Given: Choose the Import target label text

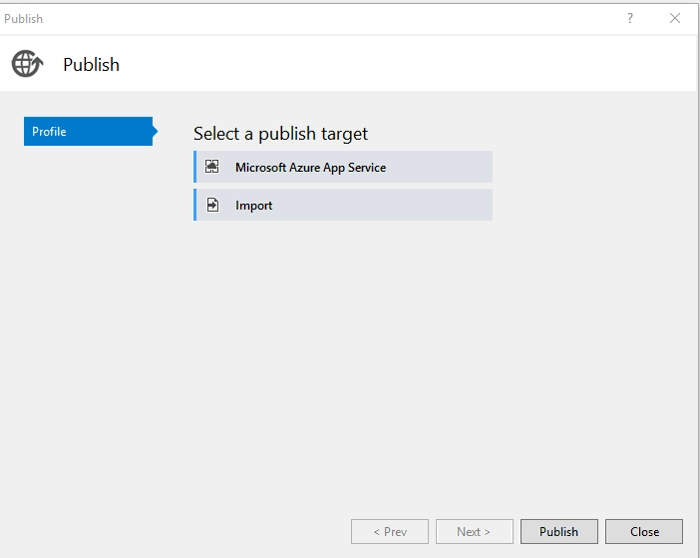Looking at the screenshot, I should pos(253,205).
